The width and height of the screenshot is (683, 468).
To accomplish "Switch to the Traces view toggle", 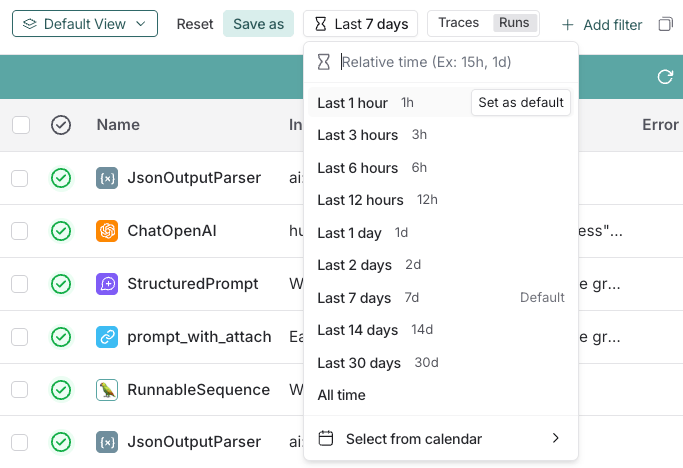I will tap(458, 23).
